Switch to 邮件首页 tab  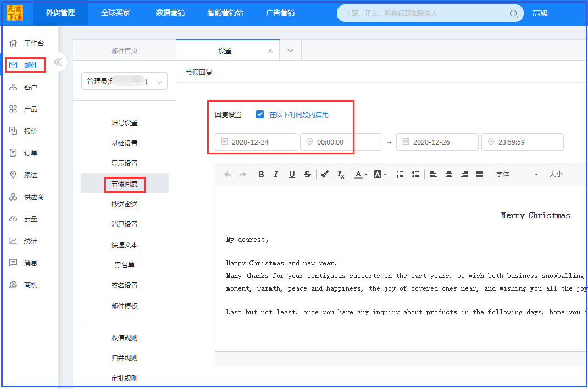(124, 51)
